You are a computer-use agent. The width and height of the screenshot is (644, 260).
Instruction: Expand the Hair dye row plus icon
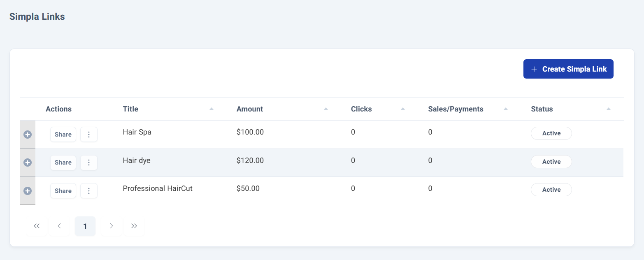(x=28, y=162)
